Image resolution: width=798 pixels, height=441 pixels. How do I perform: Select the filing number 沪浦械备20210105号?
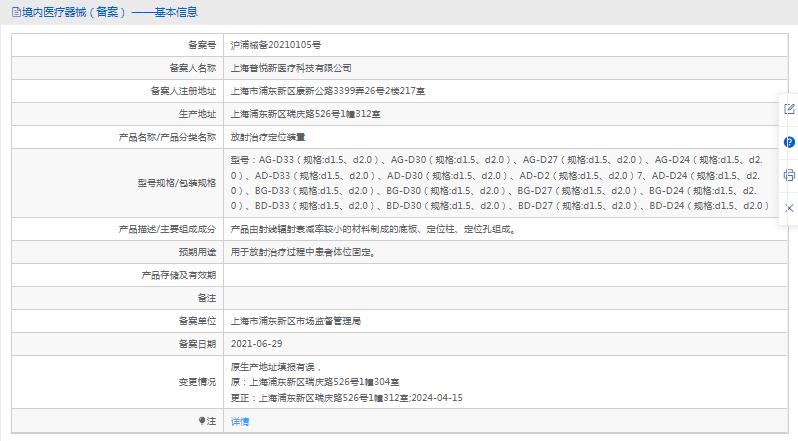[x=275, y=45]
